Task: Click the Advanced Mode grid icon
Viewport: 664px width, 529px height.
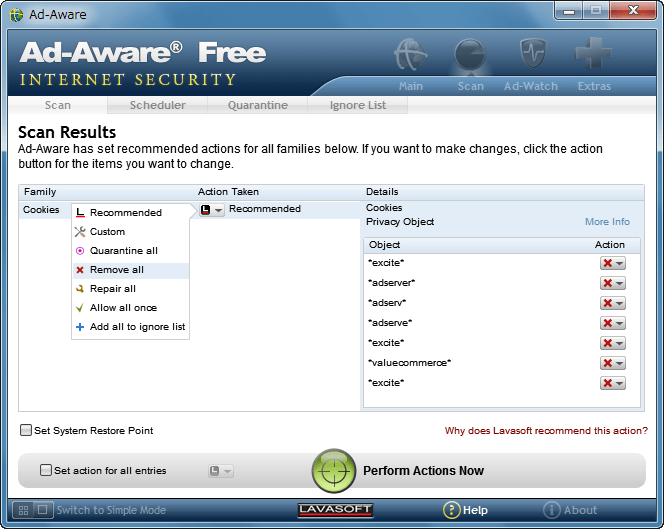Action: (23, 510)
